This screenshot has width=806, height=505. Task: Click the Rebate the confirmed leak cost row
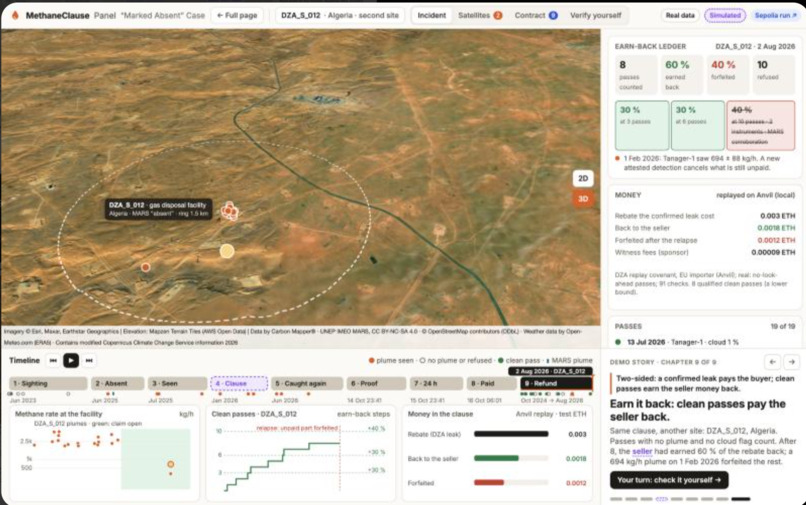705,216
